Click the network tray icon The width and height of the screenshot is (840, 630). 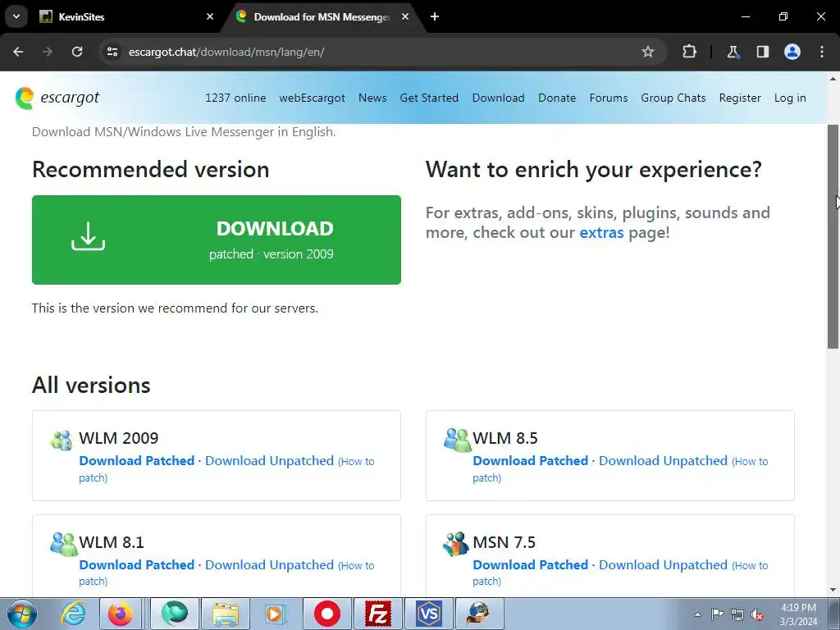pyautogui.click(x=737, y=615)
